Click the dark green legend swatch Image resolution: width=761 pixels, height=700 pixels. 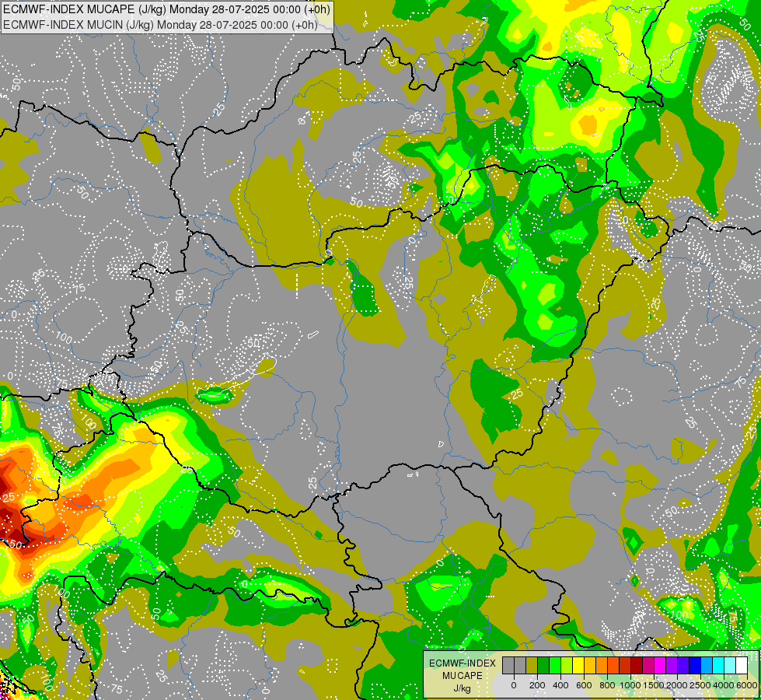pyautogui.click(x=543, y=666)
